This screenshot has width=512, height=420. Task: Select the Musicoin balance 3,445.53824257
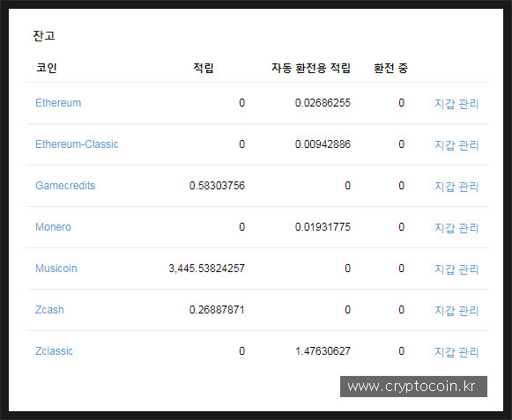click(207, 269)
